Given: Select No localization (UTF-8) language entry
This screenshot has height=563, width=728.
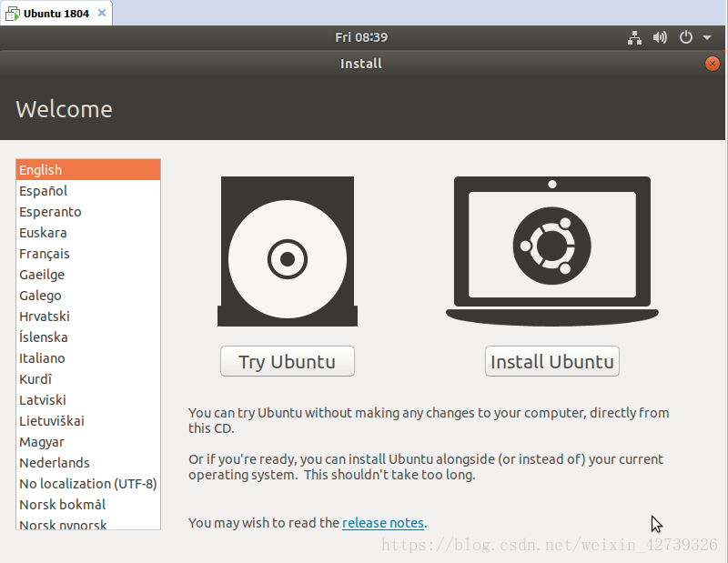Looking at the screenshot, I should [x=88, y=484].
